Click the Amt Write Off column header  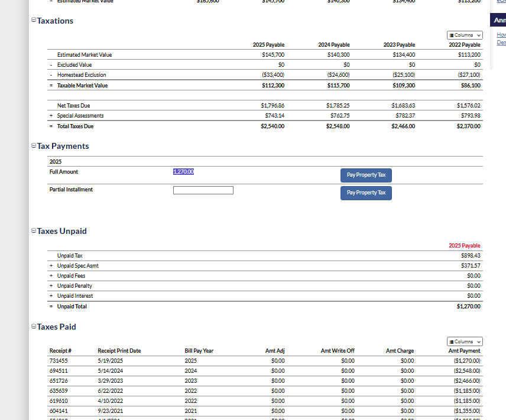coord(338,351)
